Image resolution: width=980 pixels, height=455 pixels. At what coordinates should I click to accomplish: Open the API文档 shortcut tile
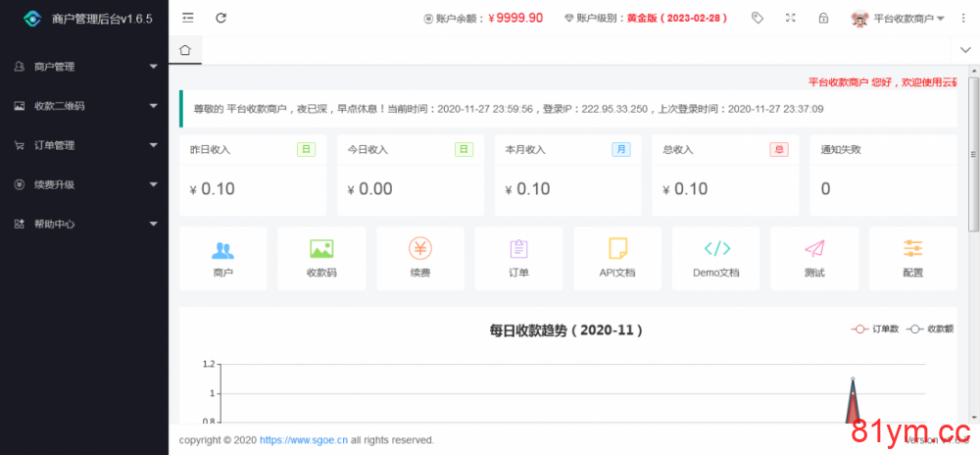[x=617, y=258]
